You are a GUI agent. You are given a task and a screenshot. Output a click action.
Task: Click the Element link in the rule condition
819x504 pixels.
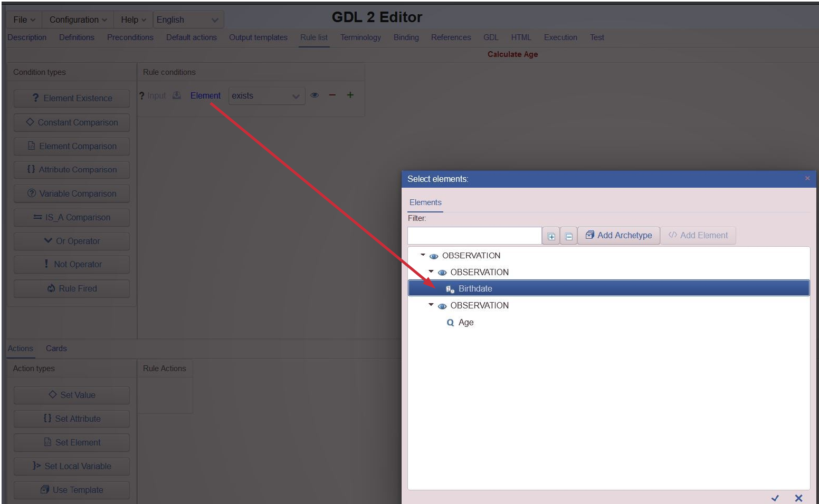pyautogui.click(x=205, y=95)
